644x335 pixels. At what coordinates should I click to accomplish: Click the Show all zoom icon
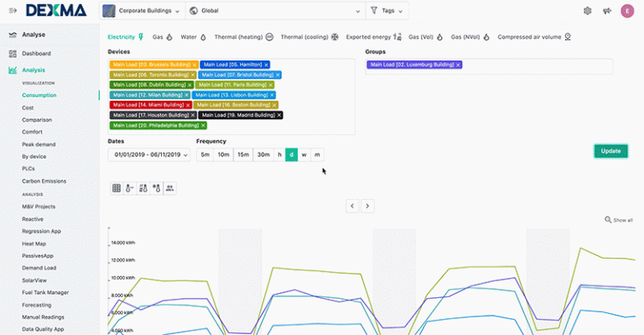point(608,220)
